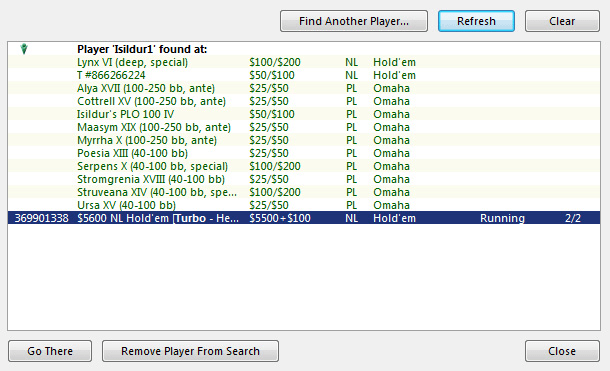
Task: Select the $5600 NL Hold'em Turbo tournament row
Action: click(304, 218)
